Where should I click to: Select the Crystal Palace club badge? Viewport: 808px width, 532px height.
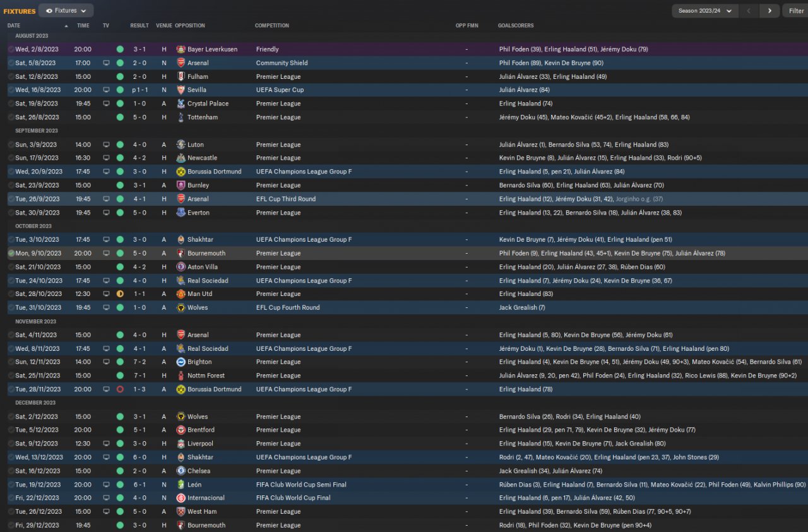(x=181, y=103)
